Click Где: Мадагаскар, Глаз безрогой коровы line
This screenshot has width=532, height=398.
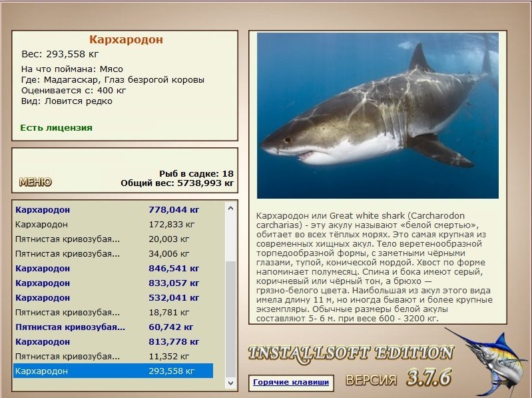[x=113, y=80]
